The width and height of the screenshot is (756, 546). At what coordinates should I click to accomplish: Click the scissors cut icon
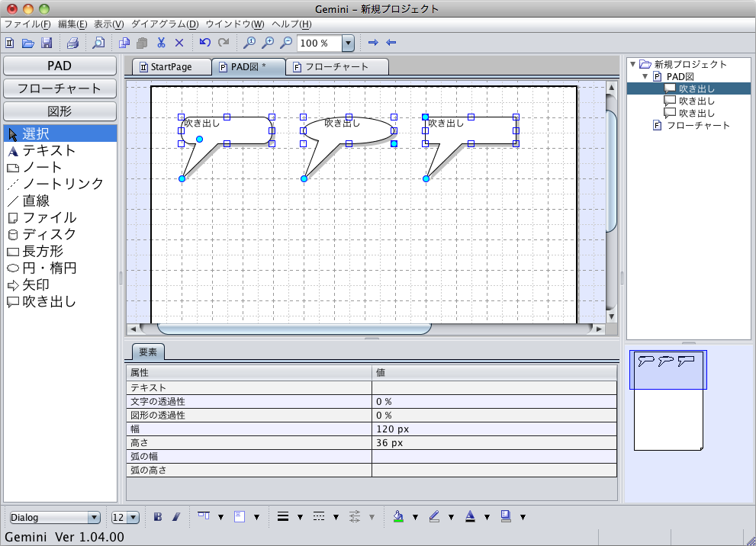(x=161, y=43)
